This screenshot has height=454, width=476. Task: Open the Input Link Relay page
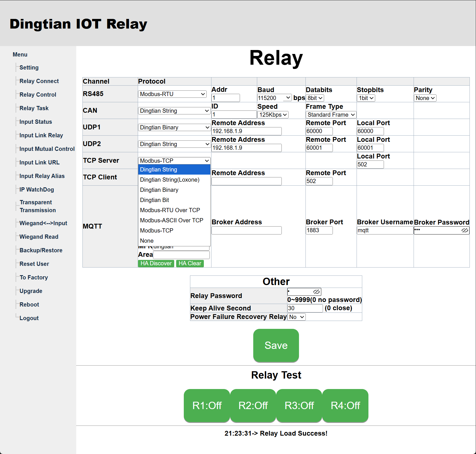click(x=41, y=135)
